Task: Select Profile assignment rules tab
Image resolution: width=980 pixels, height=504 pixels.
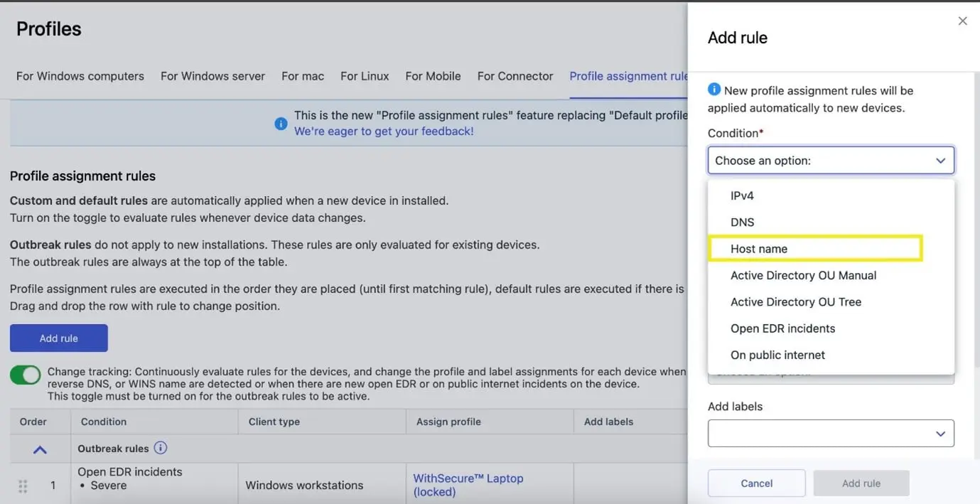Action: click(629, 76)
